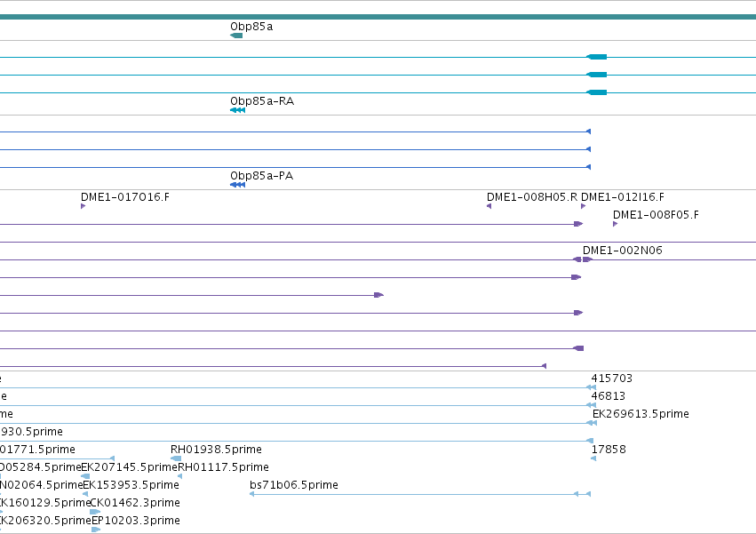
Task: Click the purple arrow under DME1-017O16.F
Action: click(83, 206)
